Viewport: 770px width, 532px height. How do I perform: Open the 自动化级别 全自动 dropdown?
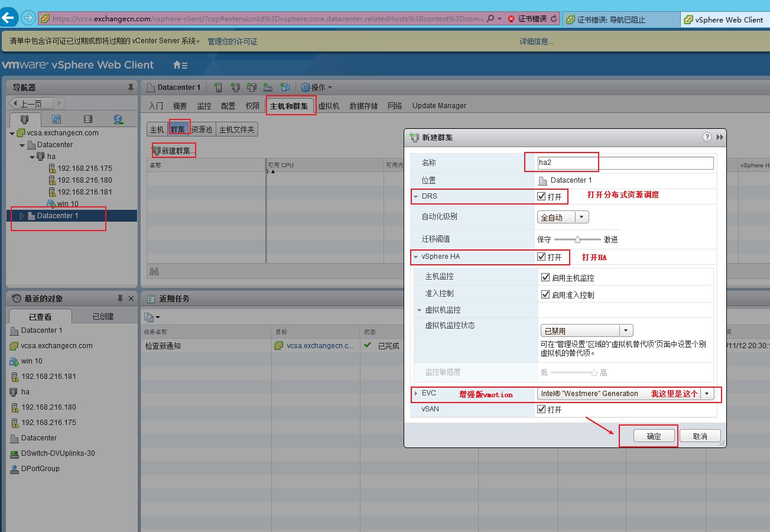[x=563, y=218]
